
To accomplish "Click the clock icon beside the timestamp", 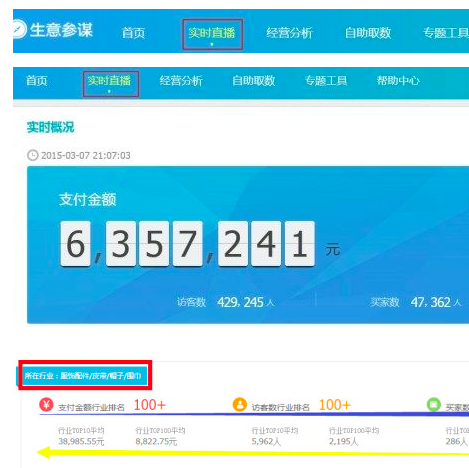I will pos(33,155).
